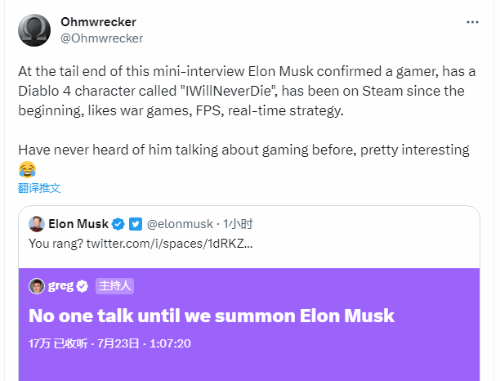Click the verified badge next to greg
The width and height of the screenshot is (500, 381).
click(82, 286)
